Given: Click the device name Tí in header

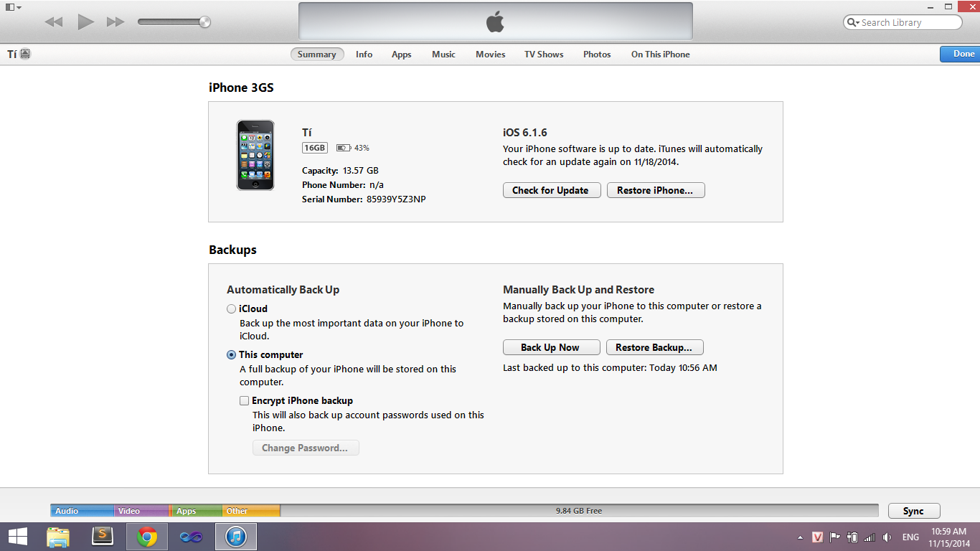Looking at the screenshot, I should [x=12, y=54].
